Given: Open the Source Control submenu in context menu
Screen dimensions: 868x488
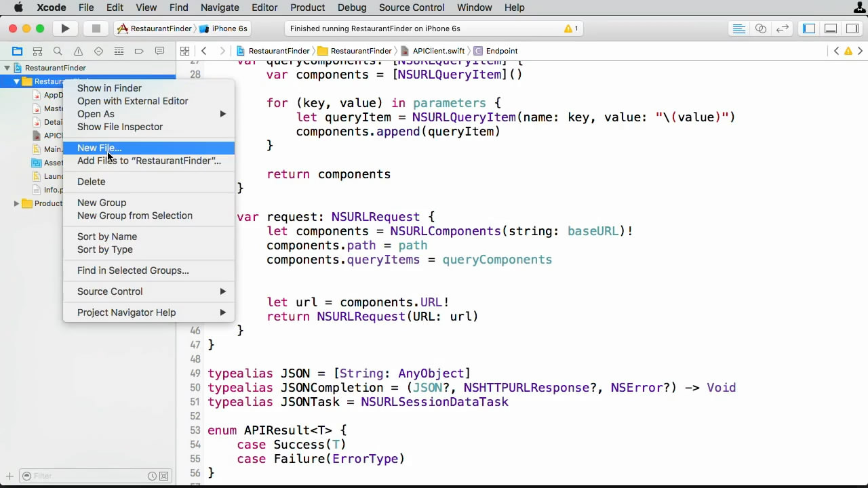Looking at the screenshot, I should 149,291.
